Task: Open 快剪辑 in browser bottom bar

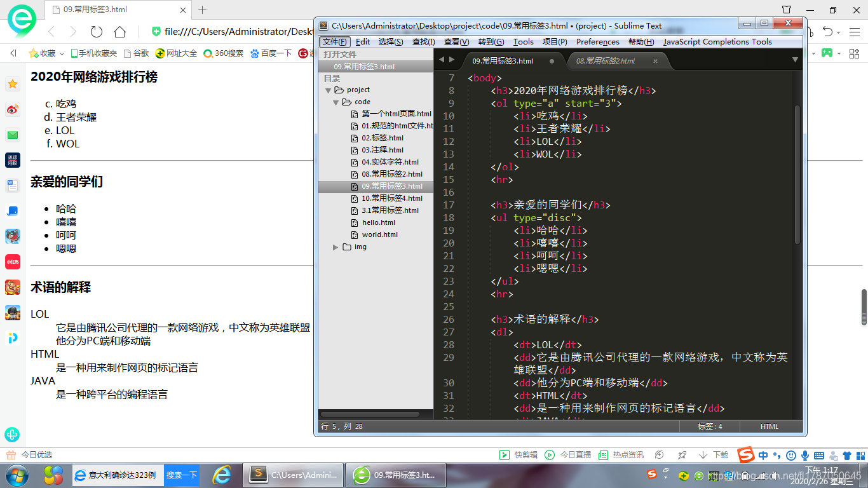Action: pos(518,455)
